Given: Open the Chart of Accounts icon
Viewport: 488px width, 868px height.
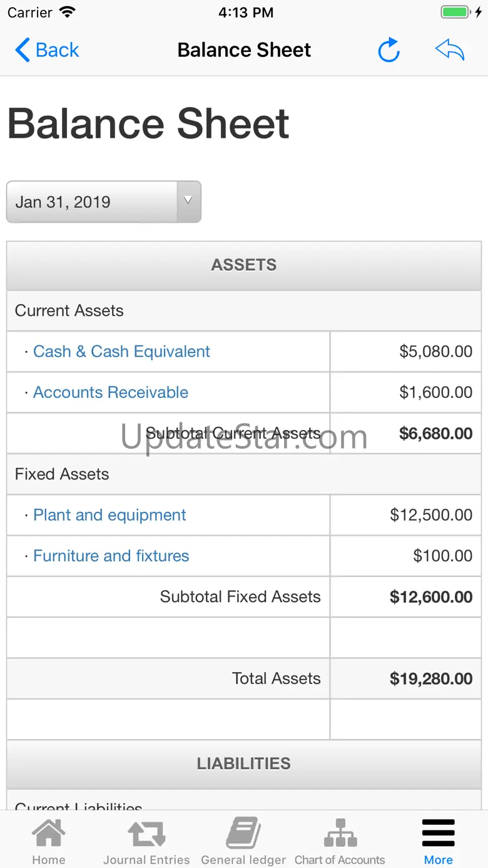Looking at the screenshot, I should [340, 834].
